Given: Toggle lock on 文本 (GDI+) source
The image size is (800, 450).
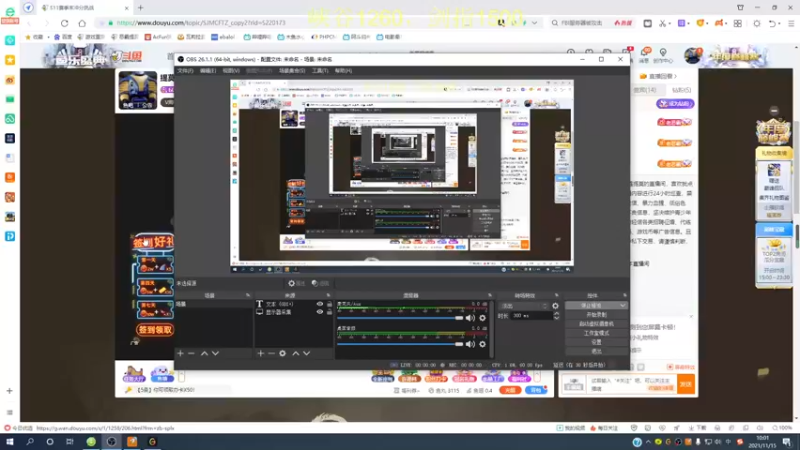Looking at the screenshot, I should [x=329, y=304].
